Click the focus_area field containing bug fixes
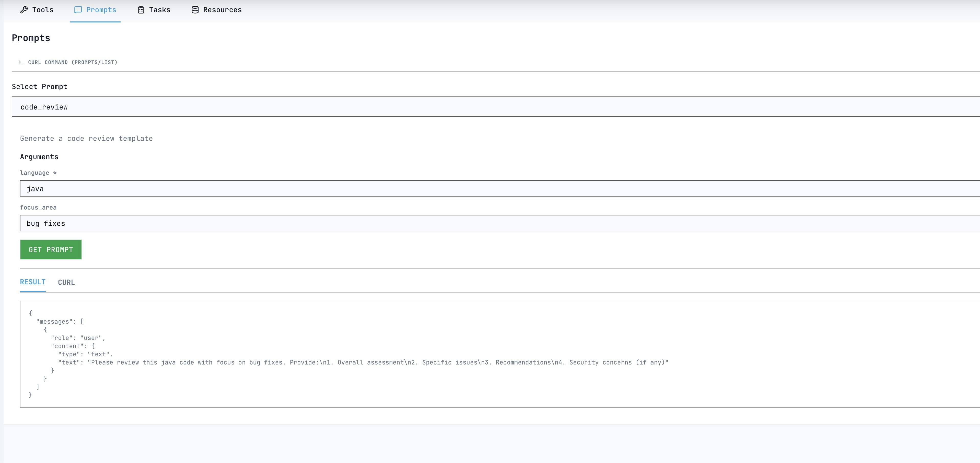The image size is (980, 463). 495,223
